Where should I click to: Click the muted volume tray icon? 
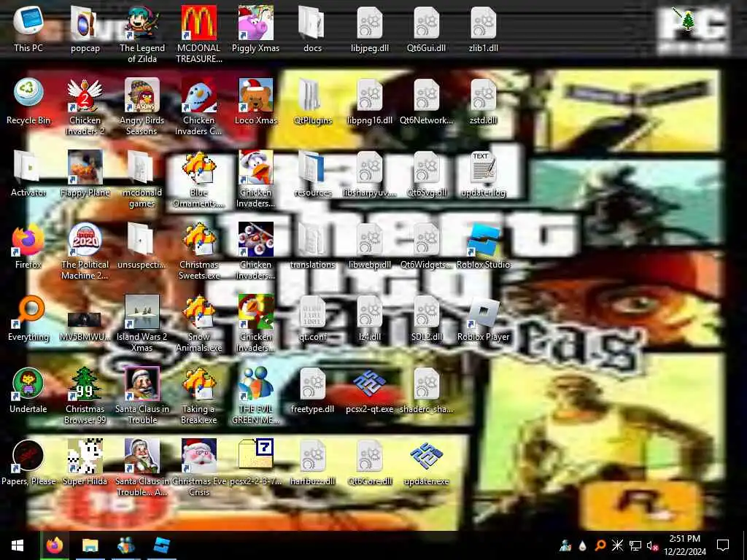(x=652, y=545)
